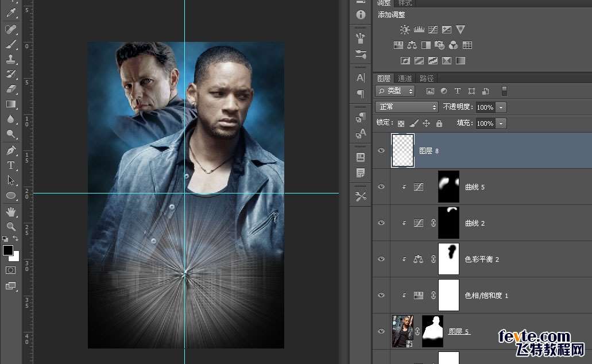The width and height of the screenshot is (592, 364).
Task: Toggle Quick Mask mode
Action: pyautogui.click(x=10, y=270)
